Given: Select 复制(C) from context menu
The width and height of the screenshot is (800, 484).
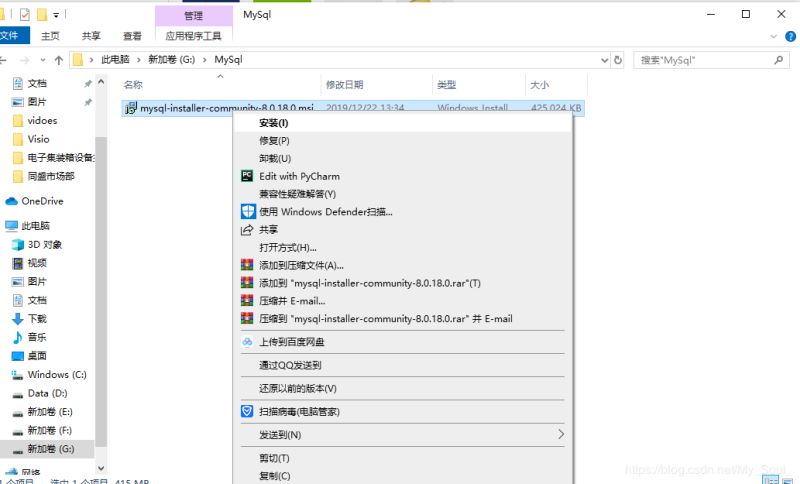Looking at the screenshot, I should pyautogui.click(x=403, y=476).
